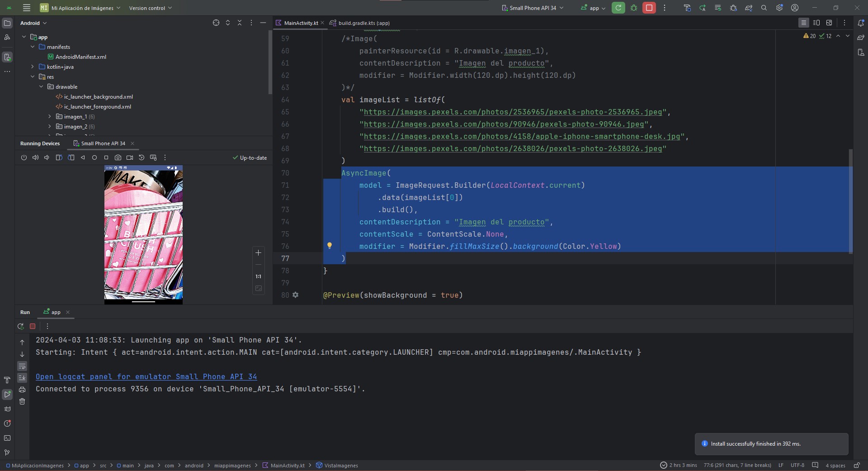Image resolution: width=868 pixels, height=471 pixels.
Task: Click the emulator power button
Action: pos(24,157)
